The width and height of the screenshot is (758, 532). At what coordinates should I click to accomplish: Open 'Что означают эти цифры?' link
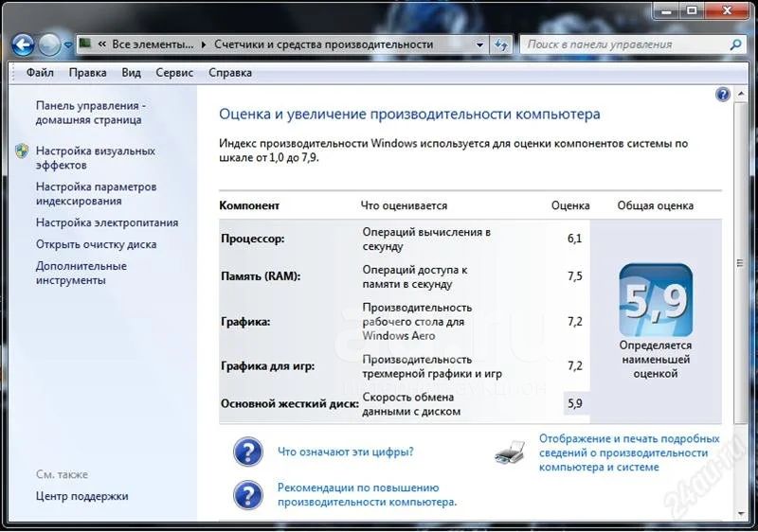click(x=346, y=452)
